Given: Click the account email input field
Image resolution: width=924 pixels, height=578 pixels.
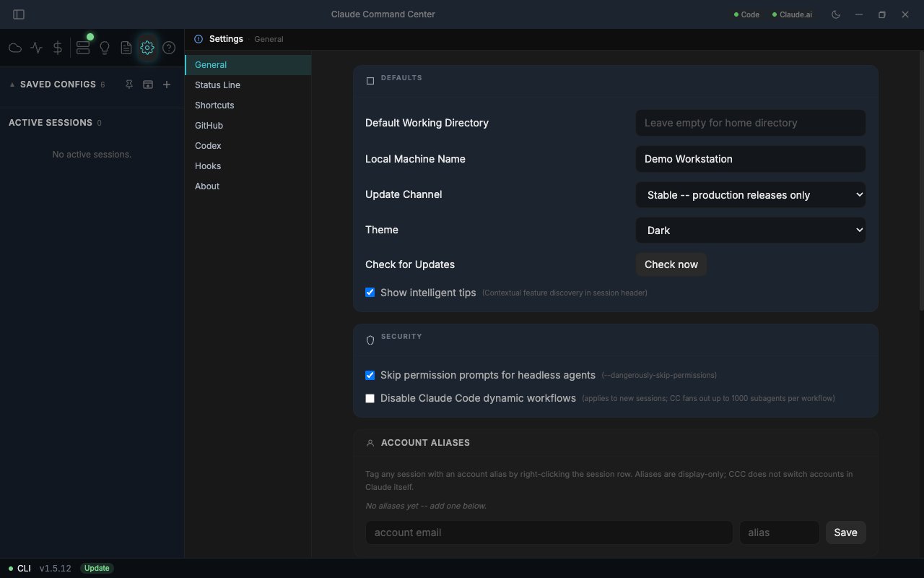Looking at the screenshot, I should (x=549, y=532).
